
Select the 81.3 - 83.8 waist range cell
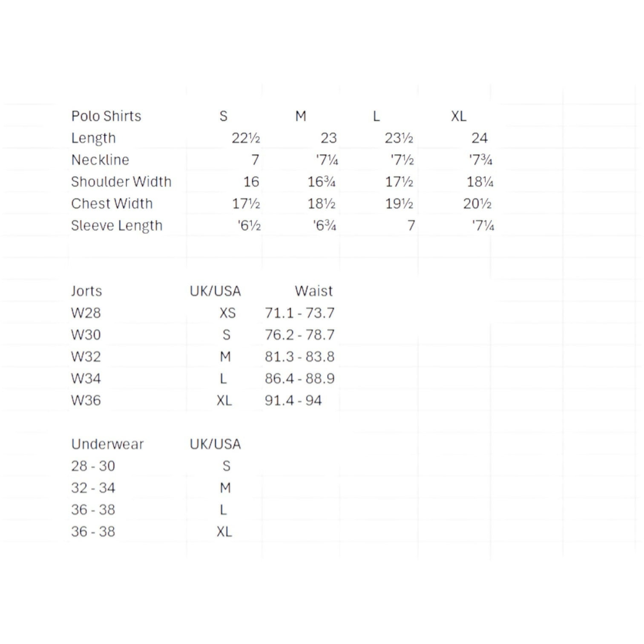[x=299, y=357]
